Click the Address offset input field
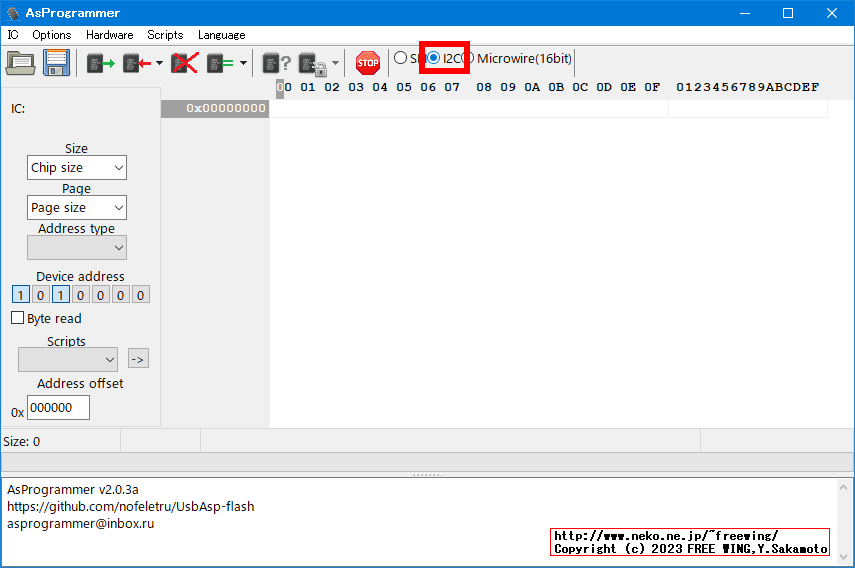 58,408
